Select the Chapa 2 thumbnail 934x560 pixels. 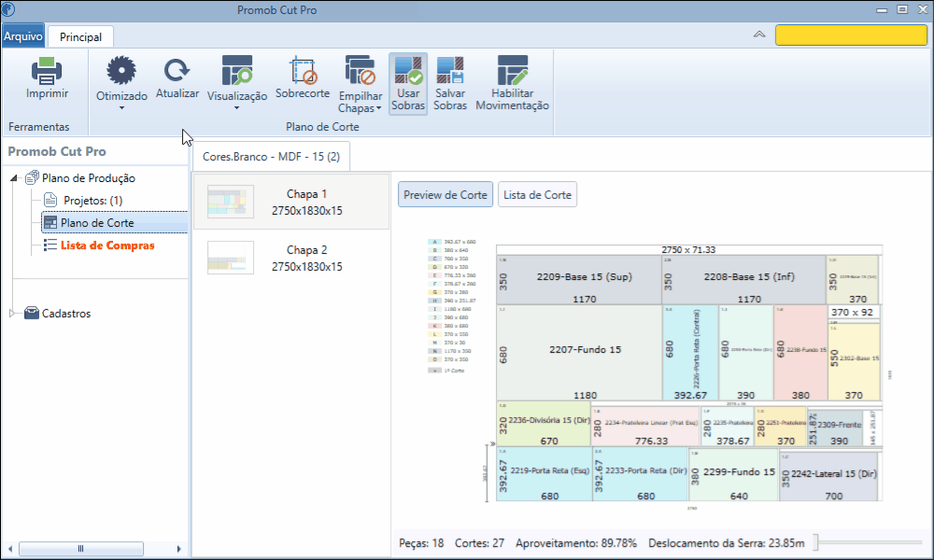click(231, 258)
